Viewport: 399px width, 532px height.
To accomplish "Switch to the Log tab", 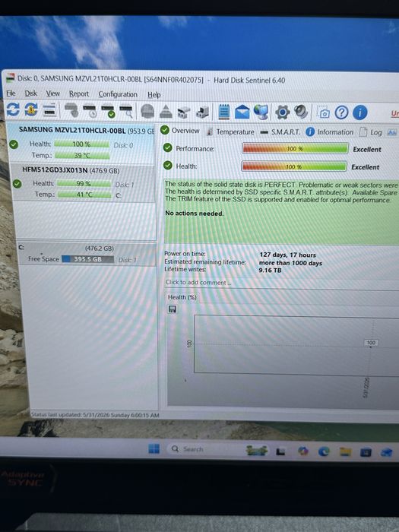I will tap(371, 132).
